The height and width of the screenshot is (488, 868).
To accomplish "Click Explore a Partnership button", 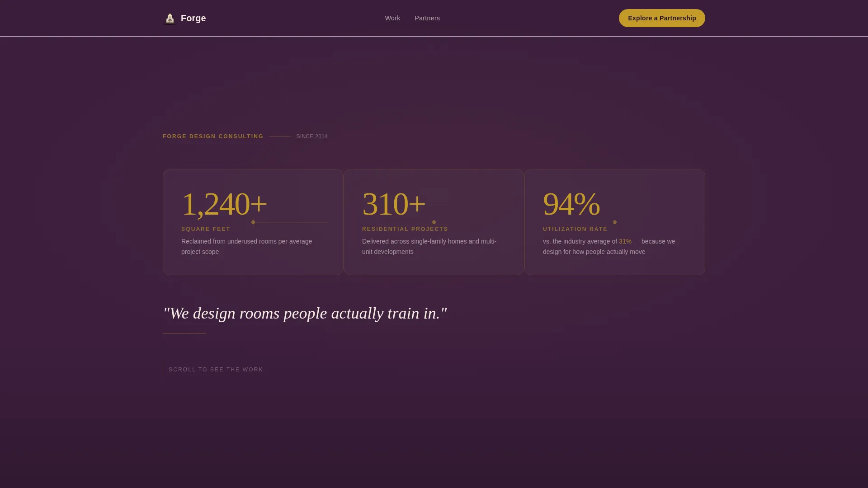I will click(x=662, y=18).
